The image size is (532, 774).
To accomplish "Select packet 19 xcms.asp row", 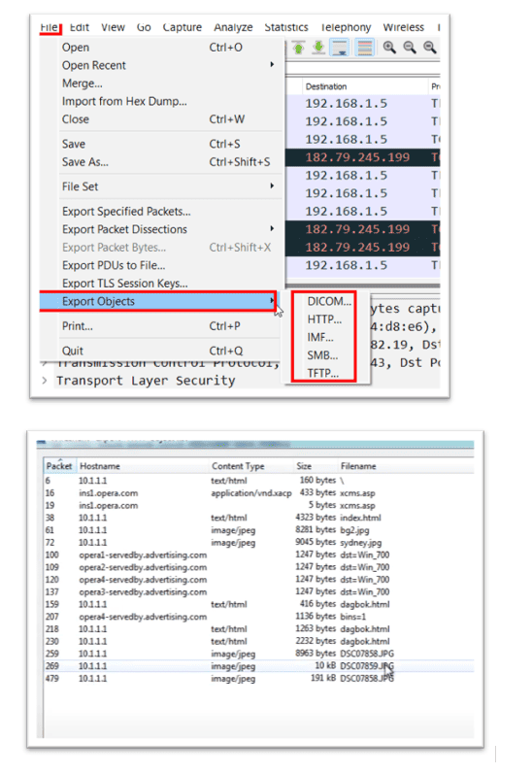I will pyautogui.click(x=258, y=505).
